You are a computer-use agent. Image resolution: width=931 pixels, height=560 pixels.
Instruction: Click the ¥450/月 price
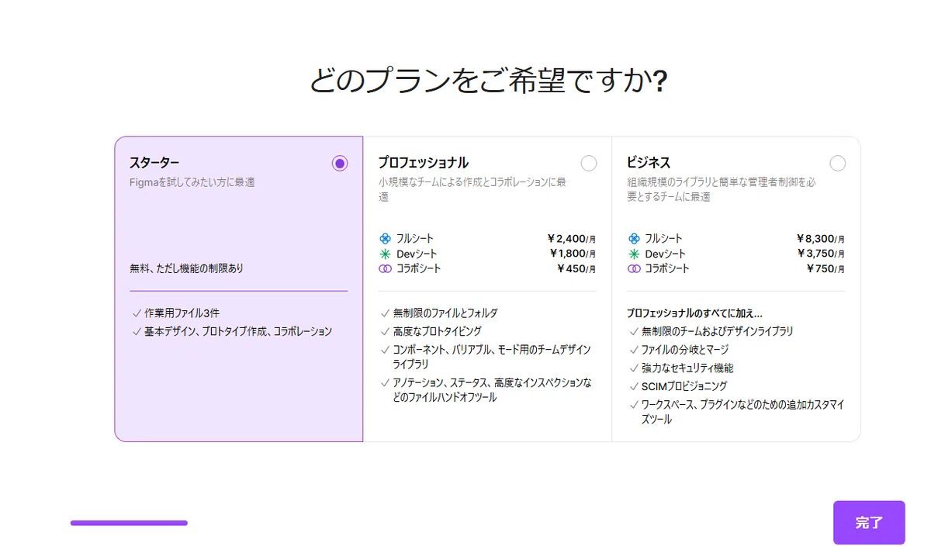(x=577, y=268)
